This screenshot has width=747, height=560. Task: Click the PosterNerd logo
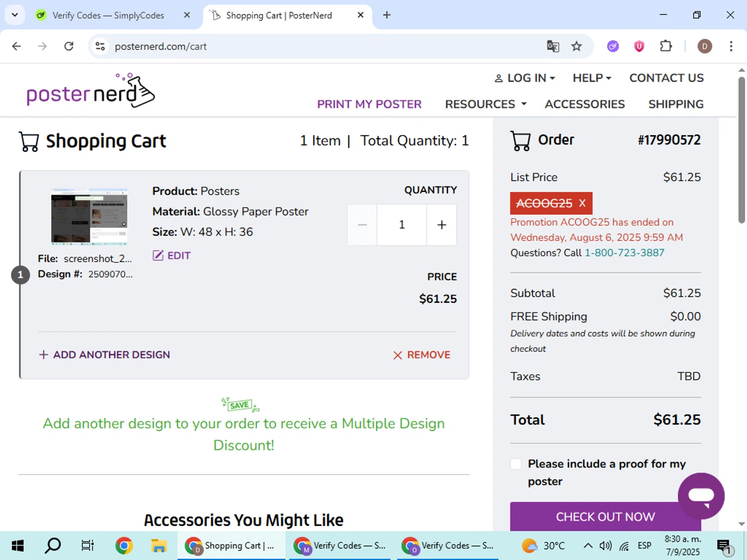tap(91, 91)
